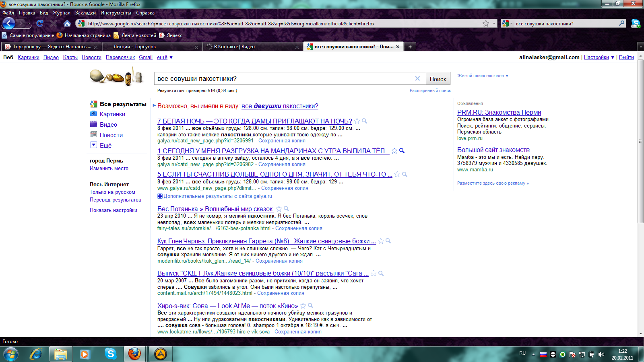This screenshot has width=644, height=362.
Task: Preview the '7 БЕЛАЯ НОЧЬ' result magnifier
Action: (x=364, y=121)
